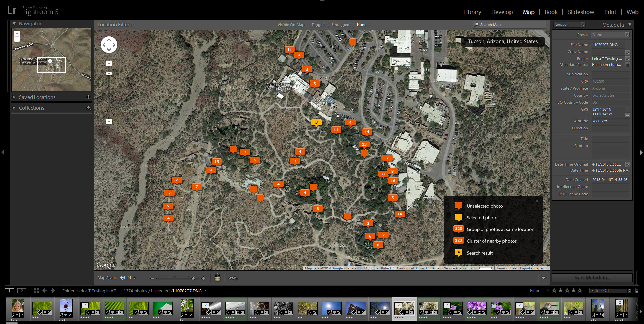This screenshot has width=644, height=324.
Task: Open the Print module
Action: (610, 12)
